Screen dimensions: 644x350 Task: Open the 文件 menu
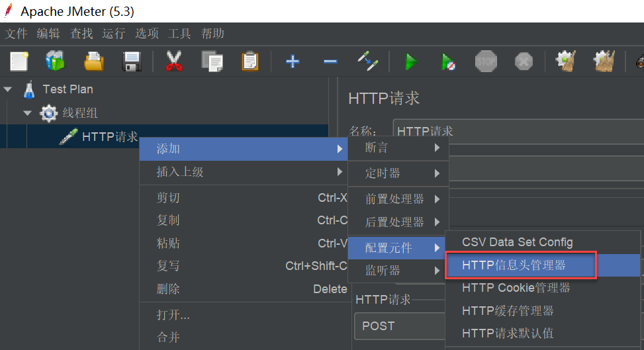(16, 34)
